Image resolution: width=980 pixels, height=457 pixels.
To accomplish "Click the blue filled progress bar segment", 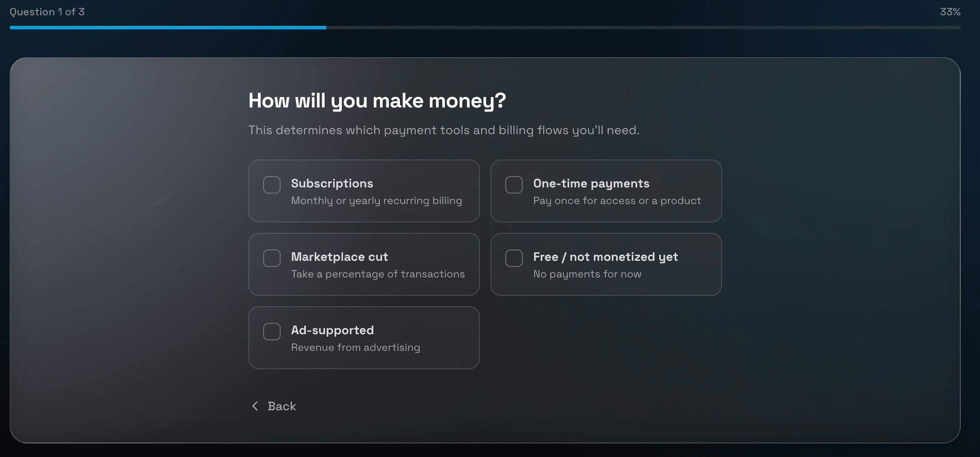I will click(168, 28).
